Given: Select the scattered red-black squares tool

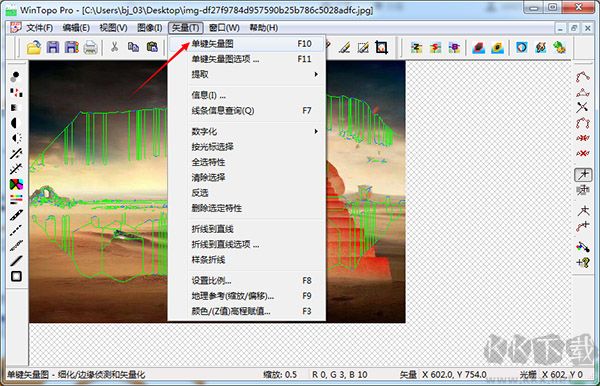Looking at the screenshot, I should click(x=16, y=92).
